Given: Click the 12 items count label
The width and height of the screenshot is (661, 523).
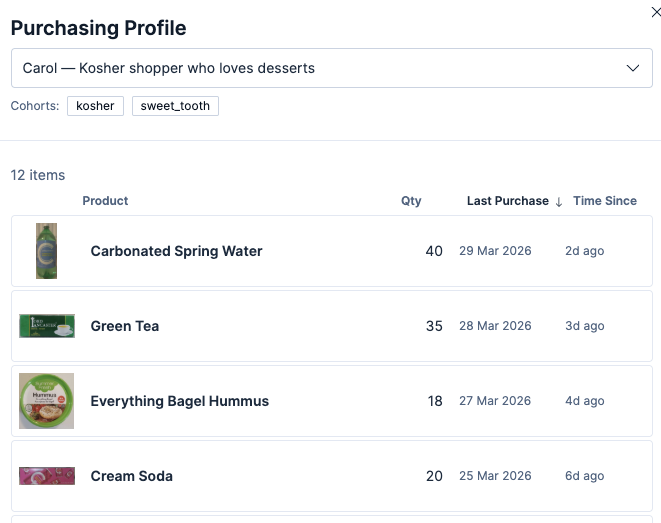Looking at the screenshot, I should (38, 175).
